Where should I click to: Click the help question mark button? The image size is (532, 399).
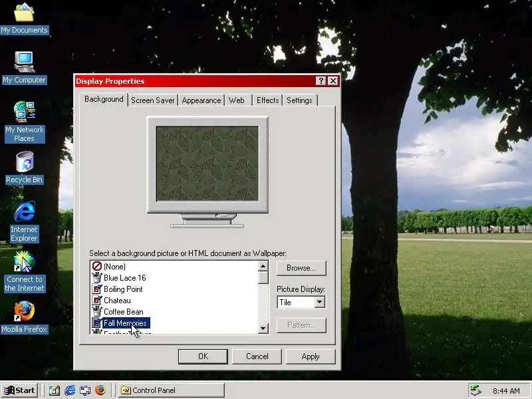click(321, 80)
